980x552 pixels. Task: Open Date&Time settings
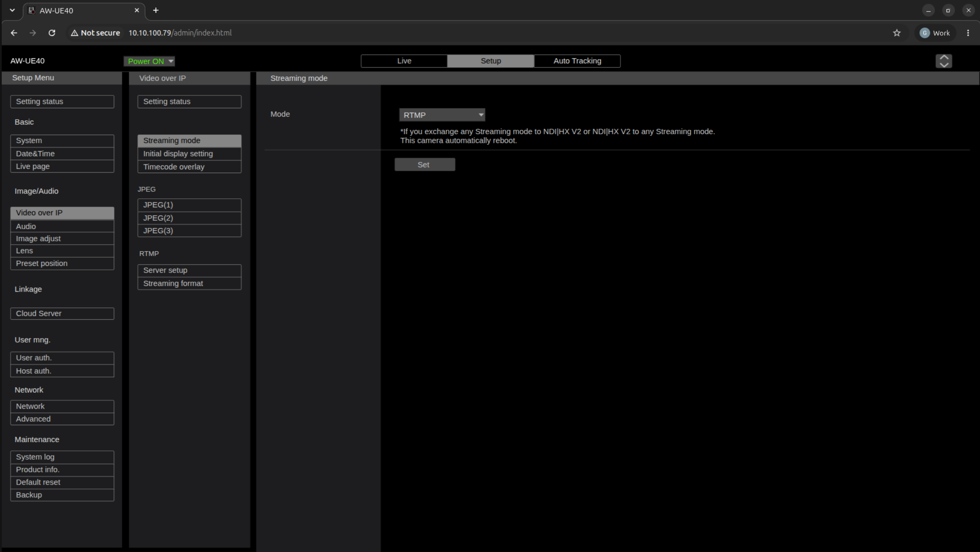(62, 154)
